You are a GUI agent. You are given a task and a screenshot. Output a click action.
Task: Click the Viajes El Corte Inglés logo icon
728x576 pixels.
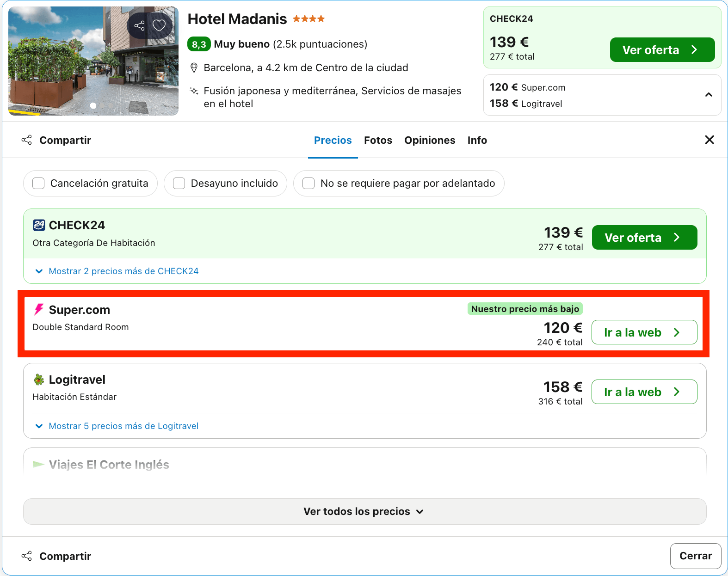point(39,464)
